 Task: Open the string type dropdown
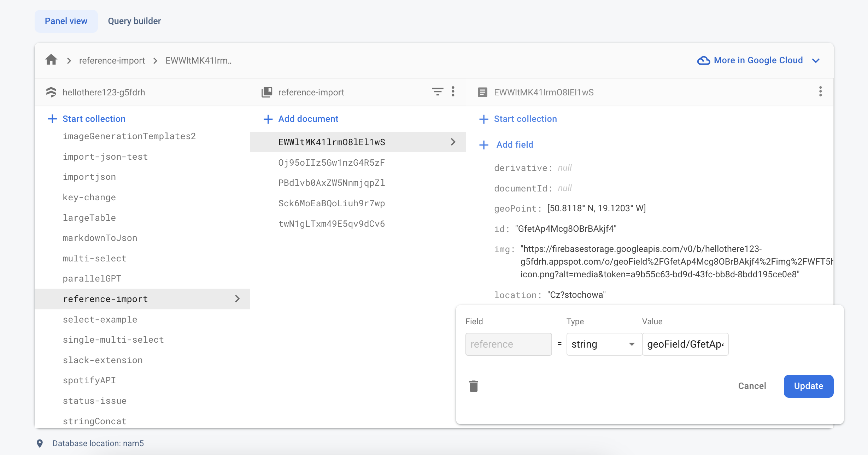603,344
